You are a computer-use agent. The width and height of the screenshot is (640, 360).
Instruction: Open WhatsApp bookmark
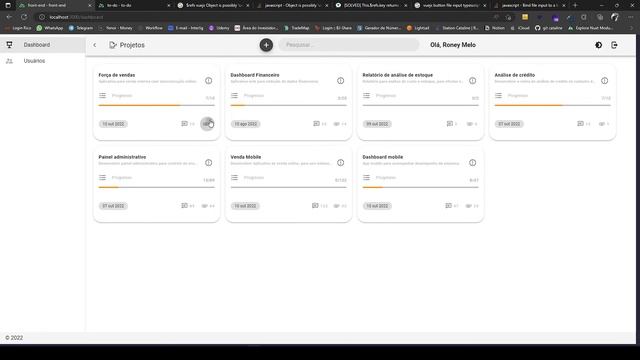50,28
